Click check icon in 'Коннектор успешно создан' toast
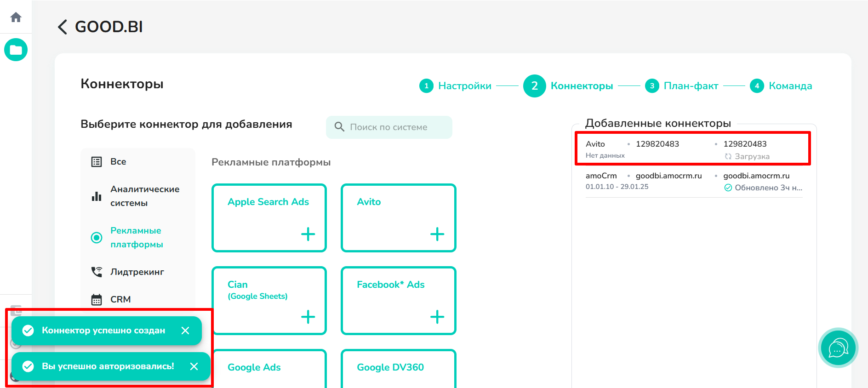Screen dimensions: 868x388 point(28,331)
